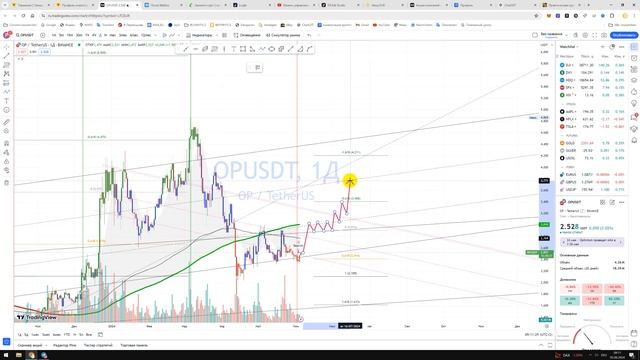Open the watchlist more options three dots
640x360 pixels.
pos(621,47)
